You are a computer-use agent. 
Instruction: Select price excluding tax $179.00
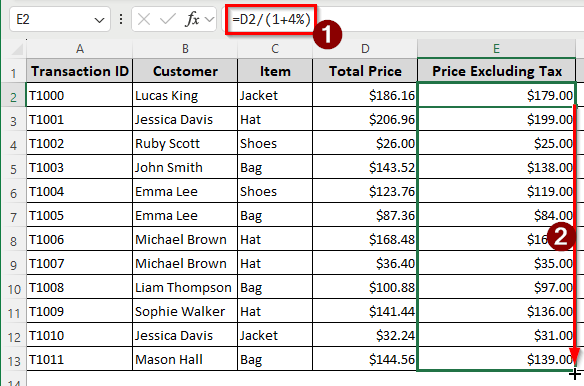[x=496, y=95]
